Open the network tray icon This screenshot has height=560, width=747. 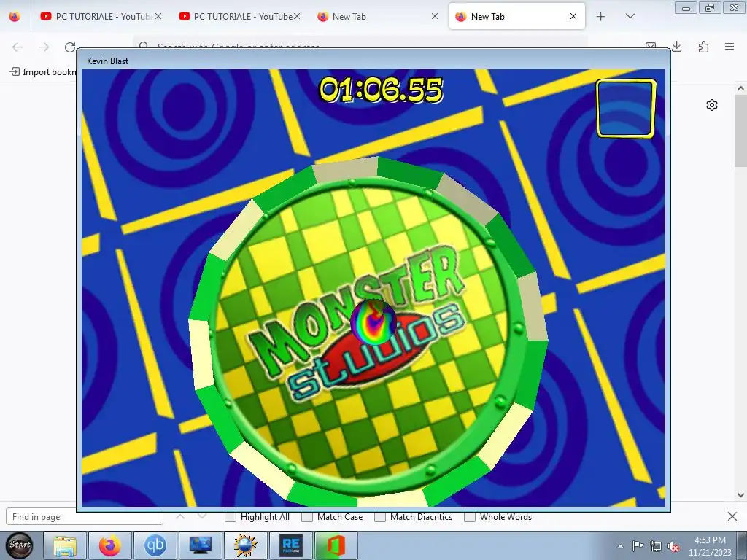click(656, 546)
